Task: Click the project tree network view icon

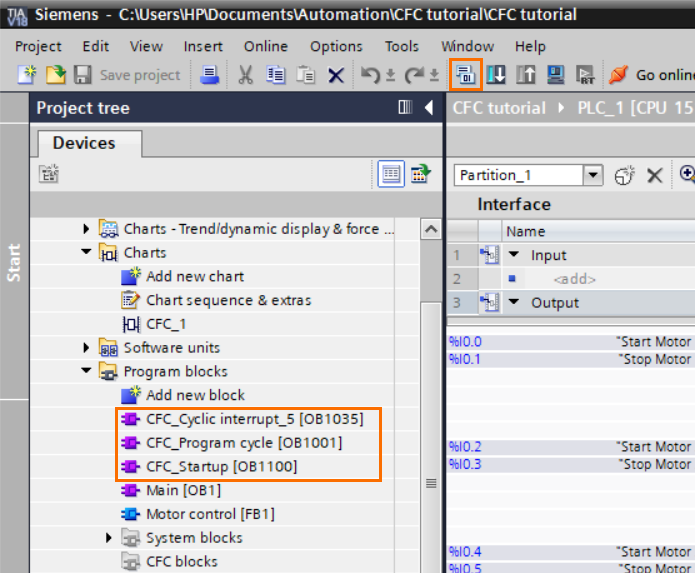Action: tap(49, 174)
